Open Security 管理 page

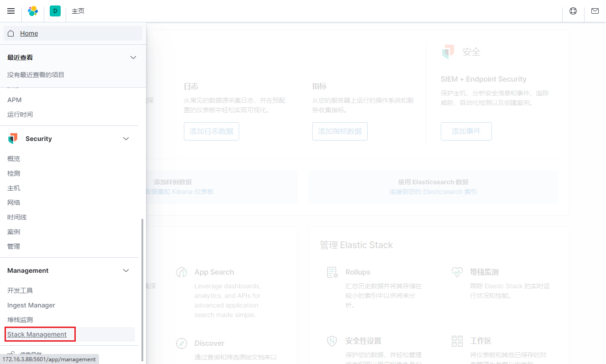coord(14,246)
